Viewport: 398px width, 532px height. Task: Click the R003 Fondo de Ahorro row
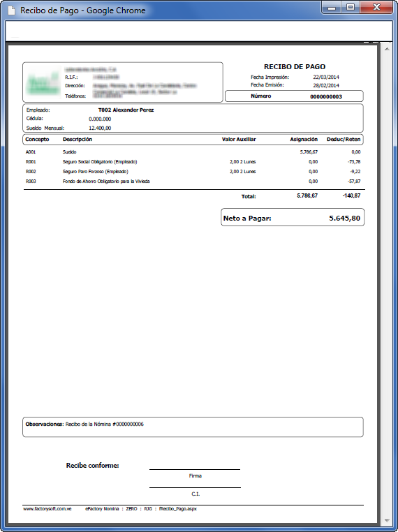click(x=193, y=182)
